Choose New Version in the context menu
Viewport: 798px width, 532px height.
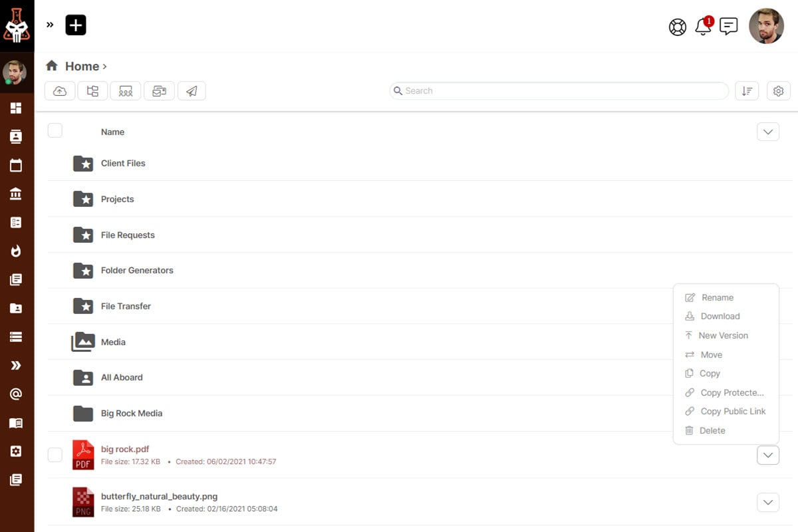tap(724, 335)
